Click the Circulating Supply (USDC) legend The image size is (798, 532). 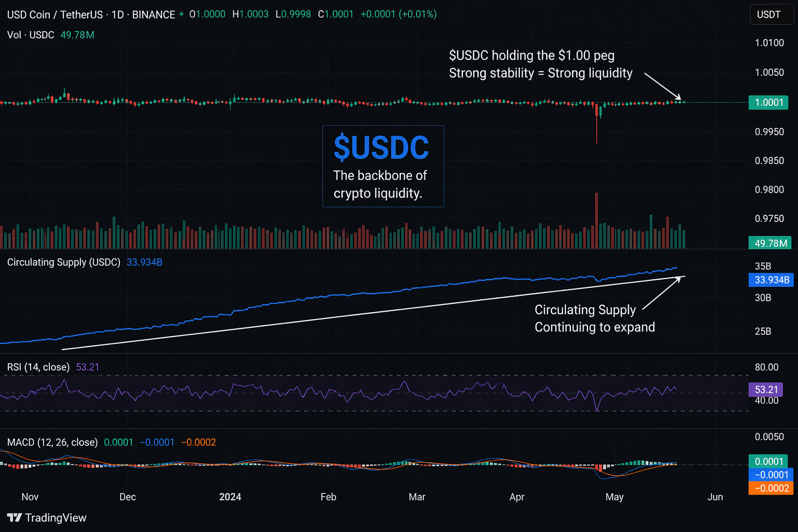click(63, 262)
